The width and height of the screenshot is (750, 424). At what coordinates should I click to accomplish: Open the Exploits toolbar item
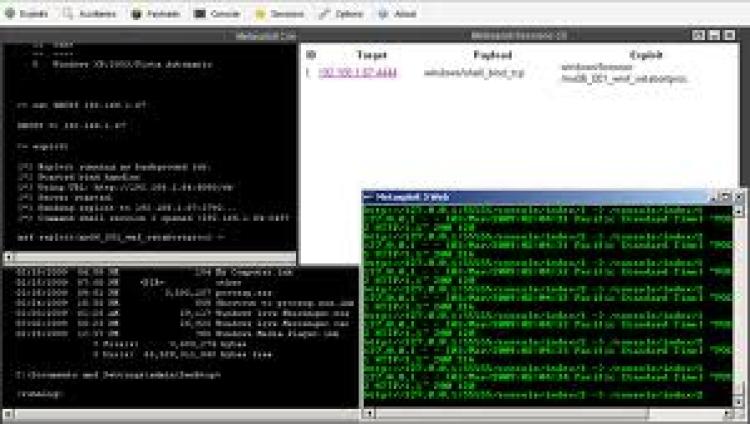click(x=28, y=15)
